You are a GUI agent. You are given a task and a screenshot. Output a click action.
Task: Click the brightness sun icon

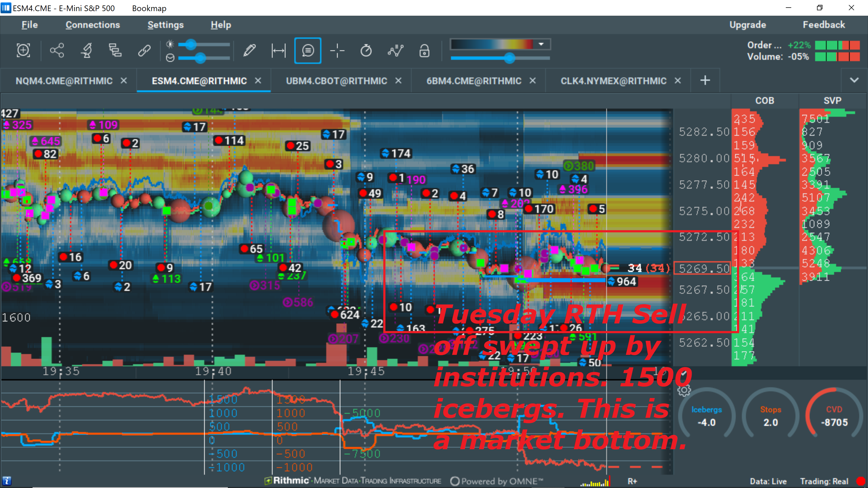[x=170, y=44]
